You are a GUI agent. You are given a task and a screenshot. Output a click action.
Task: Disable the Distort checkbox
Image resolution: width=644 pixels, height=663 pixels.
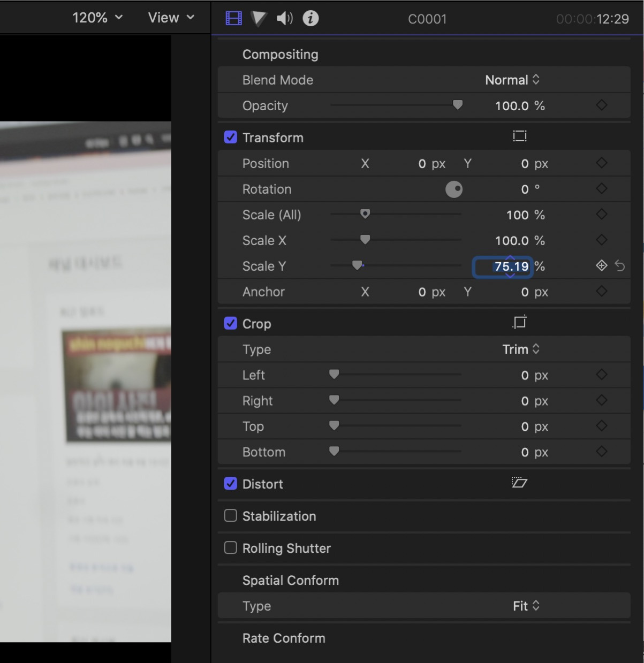231,483
